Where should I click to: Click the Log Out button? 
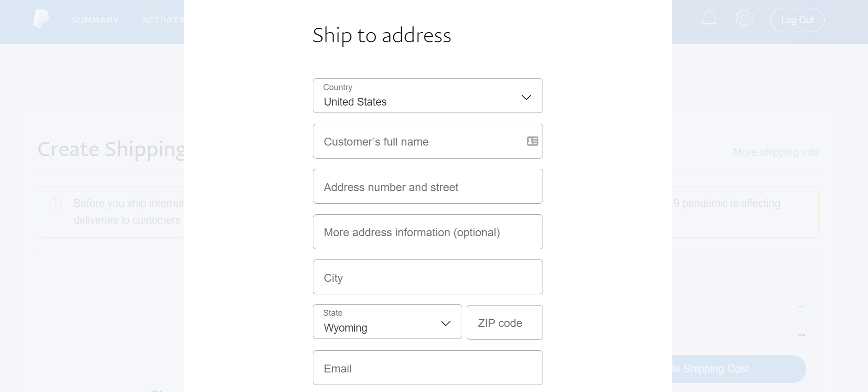pyautogui.click(x=797, y=20)
